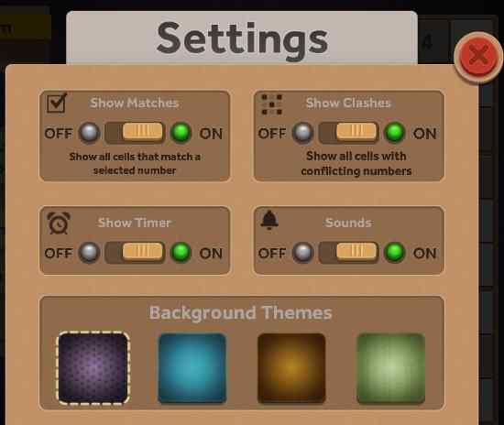Toggle the Show Matches switch
504x425 pixels.
click(x=135, y=132)
